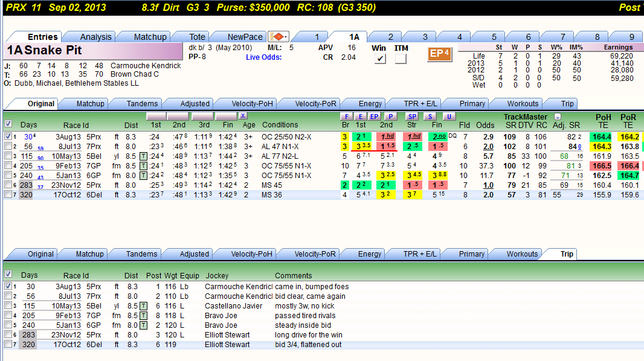This screenshot has width=644, height=361.
Task: Click the F filter button above Br
Action: tap(347, 117)
